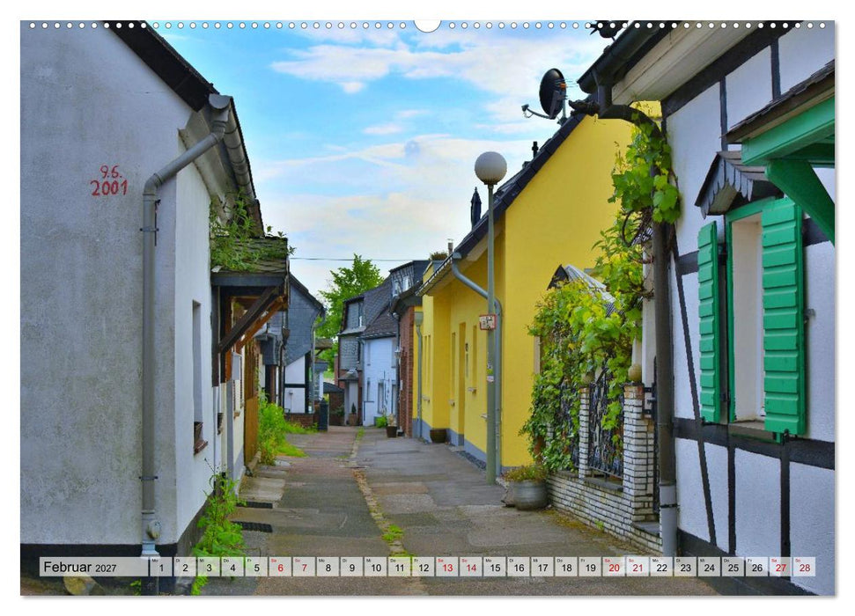Click the calendar hanger notch at top
This screenshot has height=616, width=855.
click(x=428, y=26)
